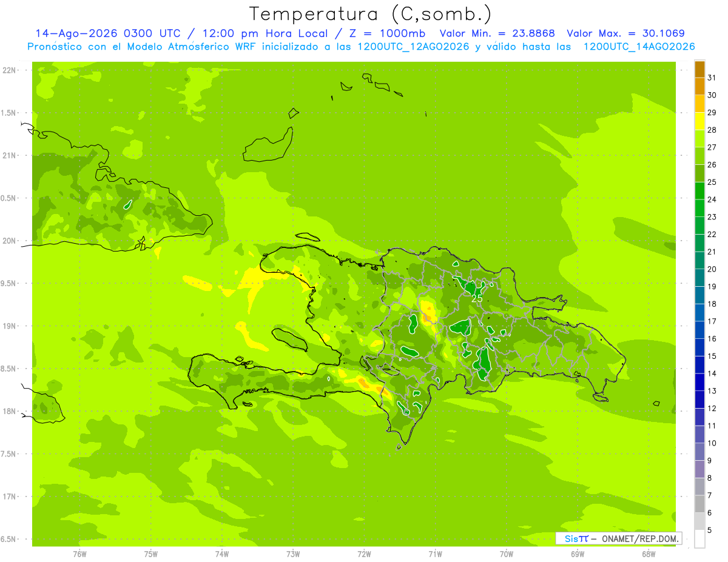Select the 19N latitude axis label
Image resolution: width=728 pixels, height=562 pixels.
point(8,326)
